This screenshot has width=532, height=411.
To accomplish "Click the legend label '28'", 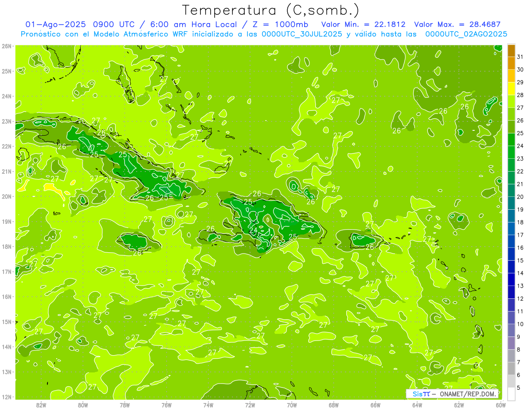I will (520, 95).
